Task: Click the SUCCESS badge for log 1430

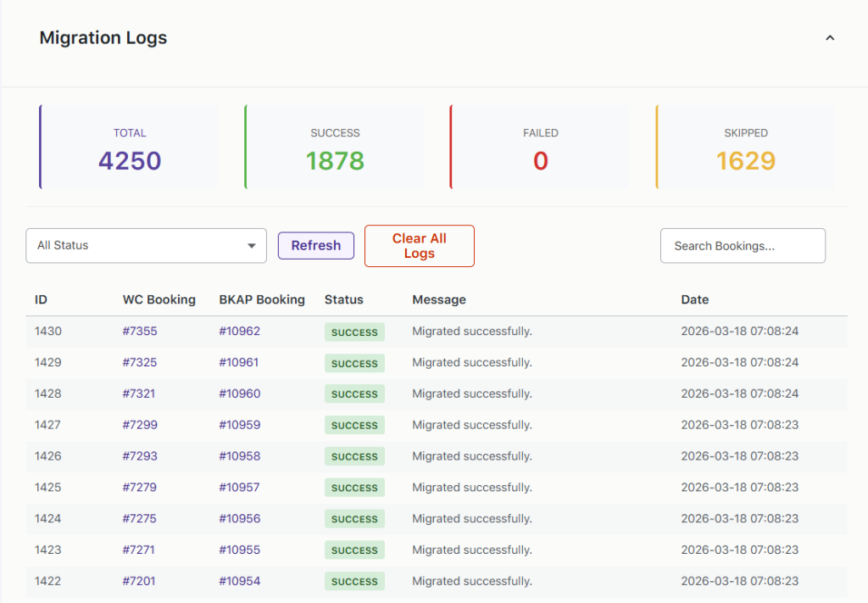Action: point(354,332)
